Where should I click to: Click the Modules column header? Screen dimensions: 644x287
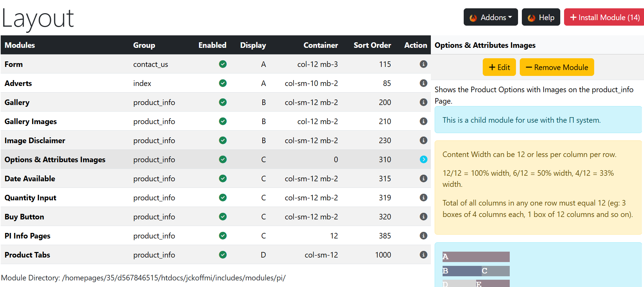[x=20, y=45]
